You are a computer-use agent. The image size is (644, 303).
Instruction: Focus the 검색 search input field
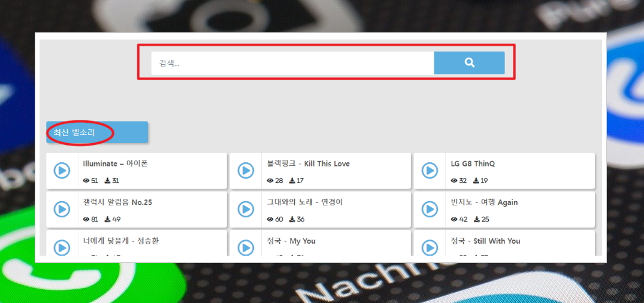pyautogui.click(x=292, y=63)
